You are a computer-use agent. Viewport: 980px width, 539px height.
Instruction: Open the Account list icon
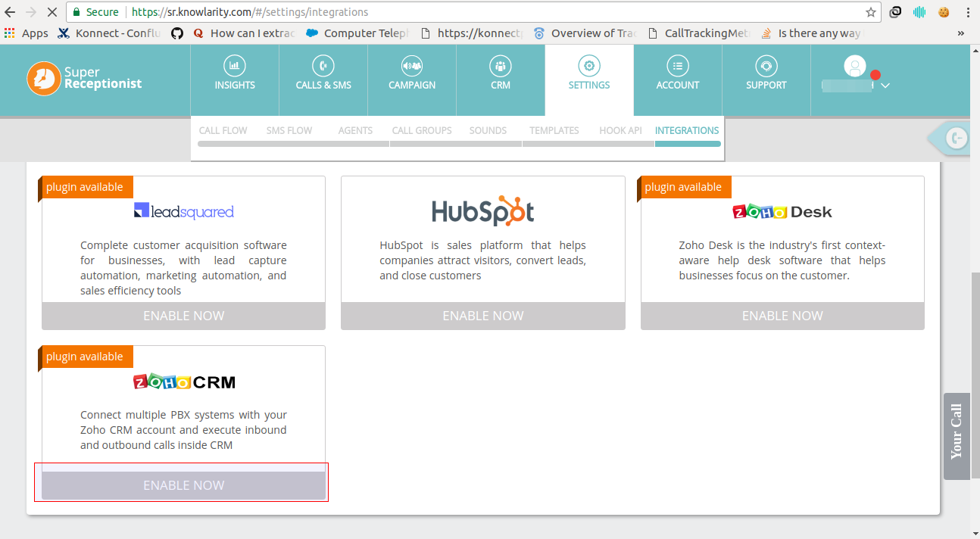point(678,65)
